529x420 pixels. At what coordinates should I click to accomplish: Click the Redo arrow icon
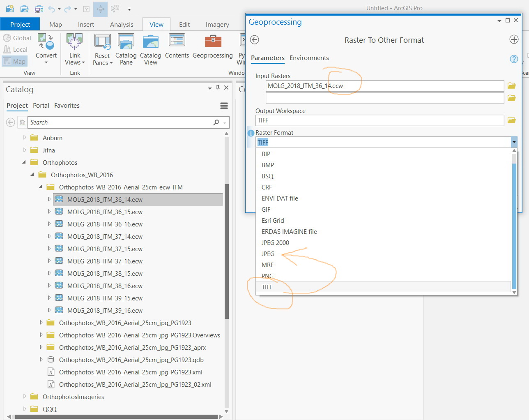coord(68,9)
